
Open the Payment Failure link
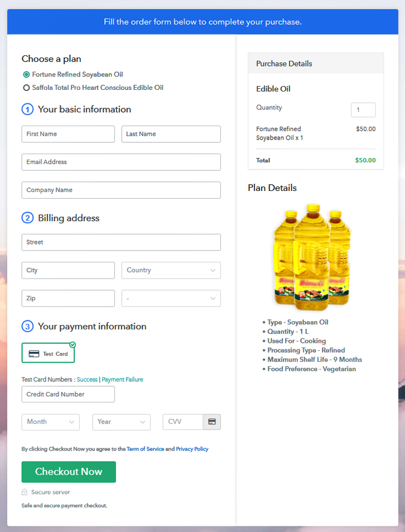coord(122,380)
